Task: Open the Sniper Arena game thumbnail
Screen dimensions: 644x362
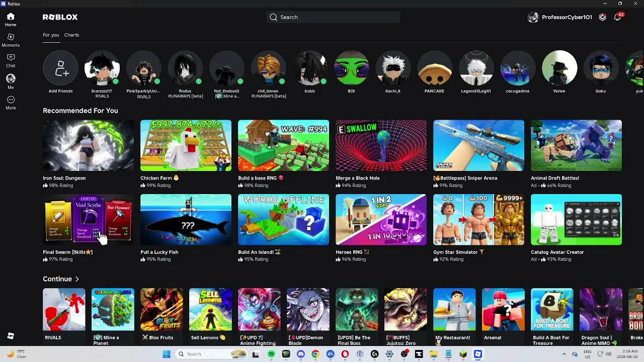Action: tap(478, 145)
